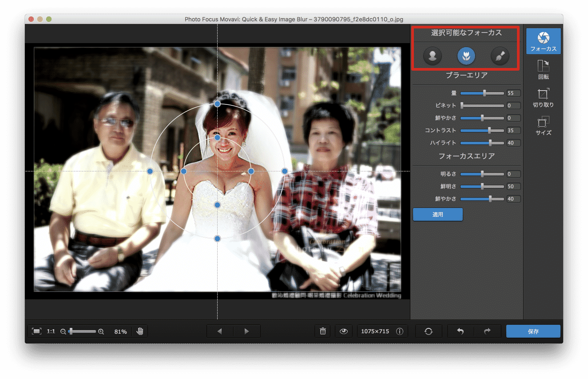This screenshot has width=588, height=379.
Task: Click the blur area 鮮やかさ slider
Action: click(482, 118)
